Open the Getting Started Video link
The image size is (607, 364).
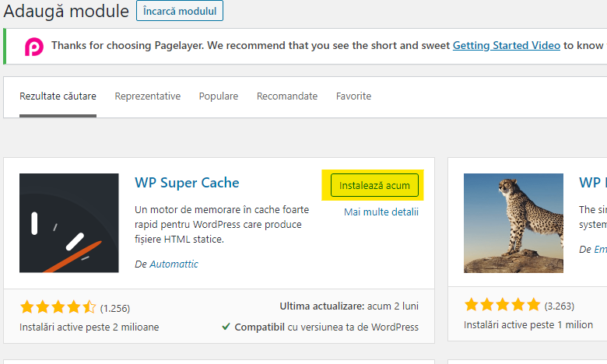[x=507, y=46]
